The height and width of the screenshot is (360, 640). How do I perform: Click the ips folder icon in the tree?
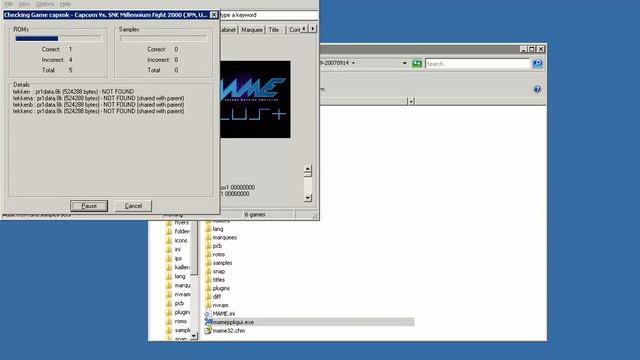point(169,258)
